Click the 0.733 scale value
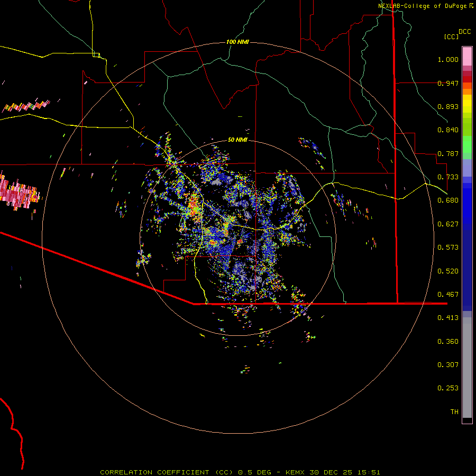Screen dimensions: 476x476 point(448,177)
